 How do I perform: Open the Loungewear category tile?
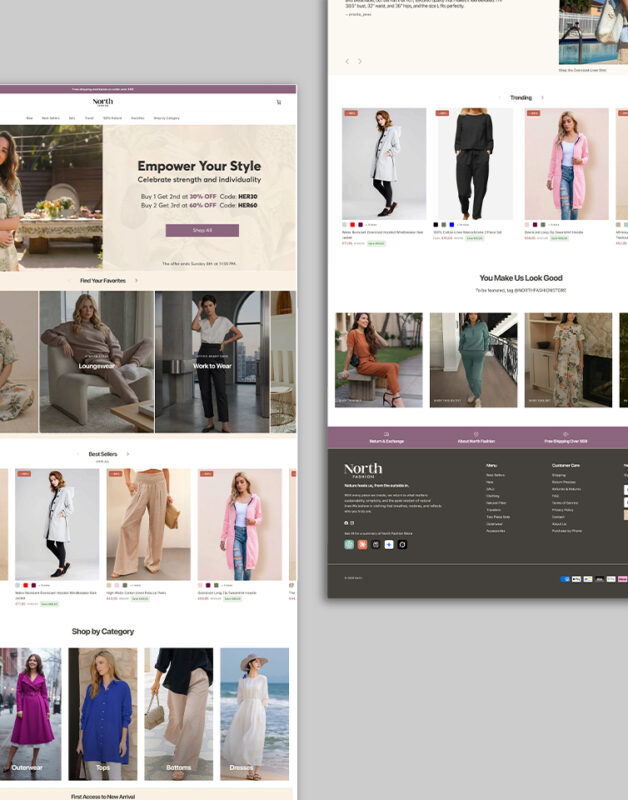pyautogui.click(x=97, y=361)
